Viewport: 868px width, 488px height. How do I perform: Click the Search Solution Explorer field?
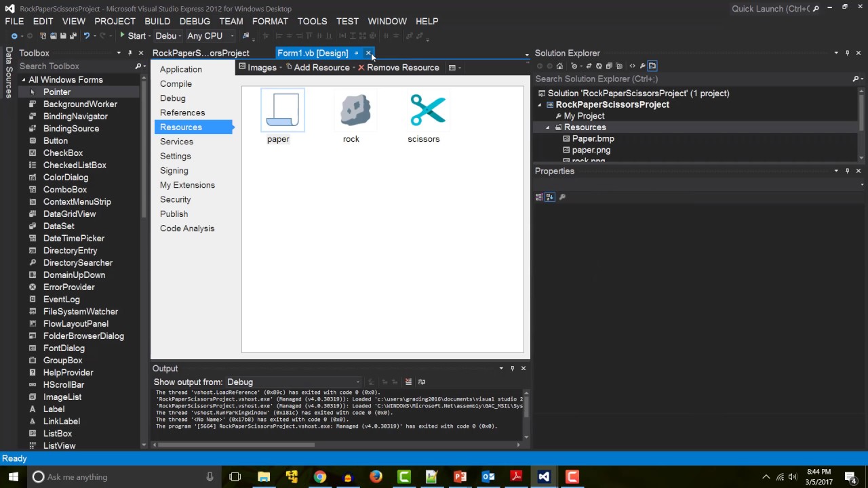click(x=690, y=79)
